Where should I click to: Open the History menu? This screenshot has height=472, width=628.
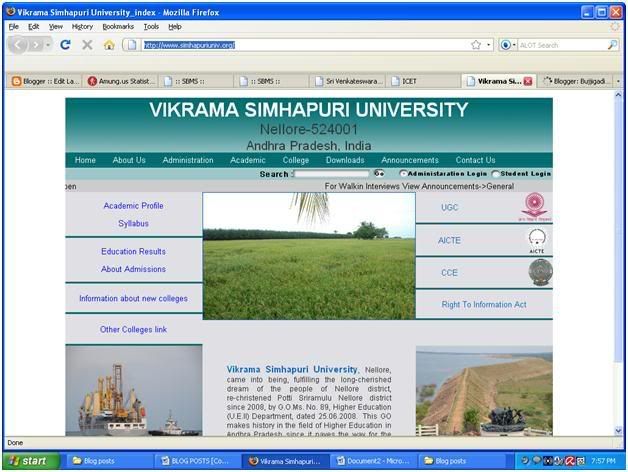tap(82, 27)
